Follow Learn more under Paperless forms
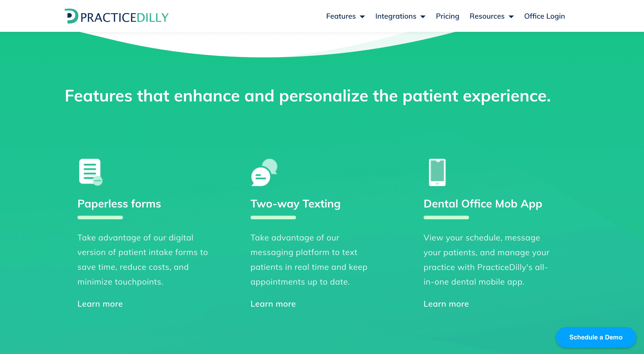Image resolution: width=644 pixels, height=354 pixels. point(100,304)
